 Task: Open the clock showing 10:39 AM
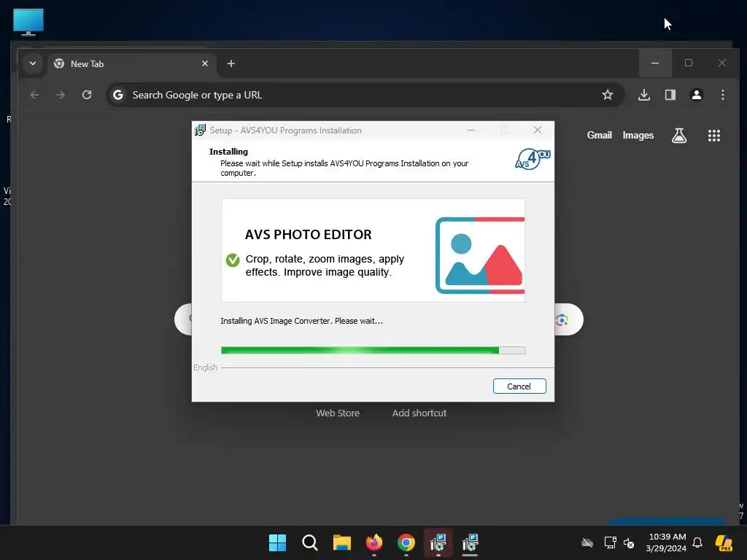coord(667,542)
